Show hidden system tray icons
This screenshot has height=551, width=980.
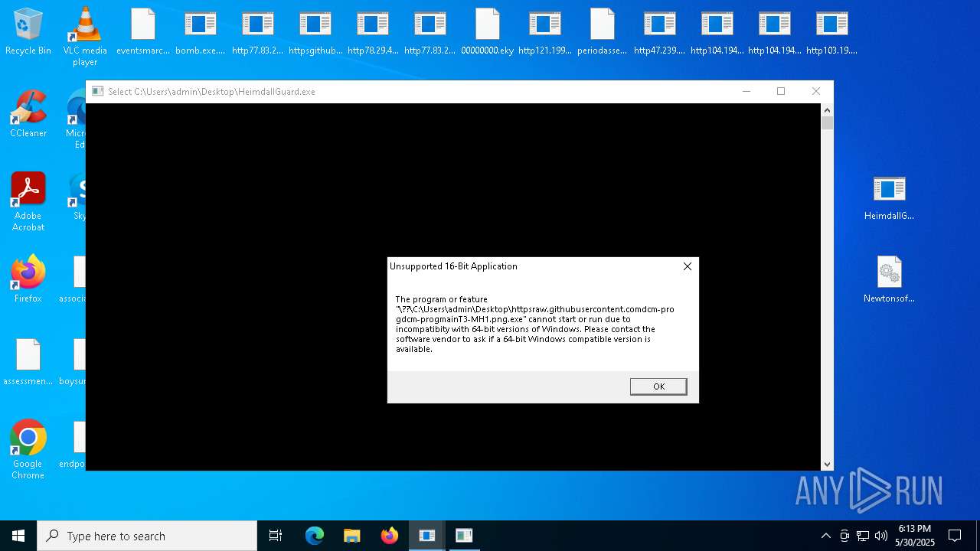(x=825, y=536)
